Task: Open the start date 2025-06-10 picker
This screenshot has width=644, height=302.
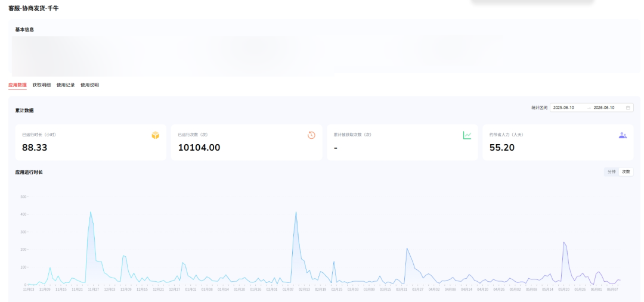Action: 563,107
